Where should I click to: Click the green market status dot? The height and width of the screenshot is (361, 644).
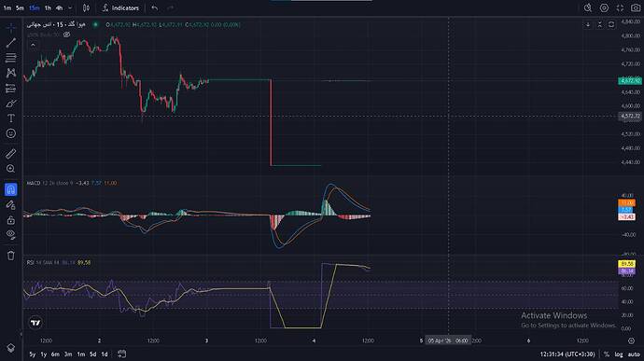click(x=96, y=24)
